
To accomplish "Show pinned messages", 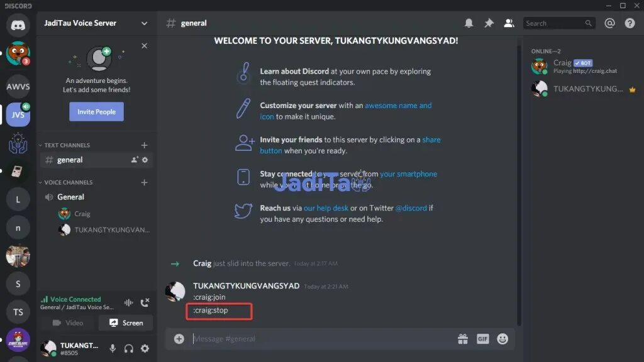I will click(489, 23).
